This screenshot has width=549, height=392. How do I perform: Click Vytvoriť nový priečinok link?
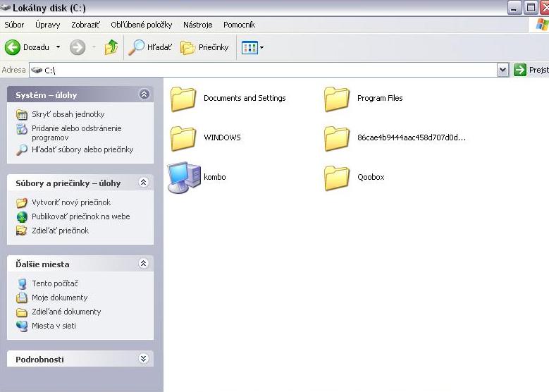pos(71,202)
